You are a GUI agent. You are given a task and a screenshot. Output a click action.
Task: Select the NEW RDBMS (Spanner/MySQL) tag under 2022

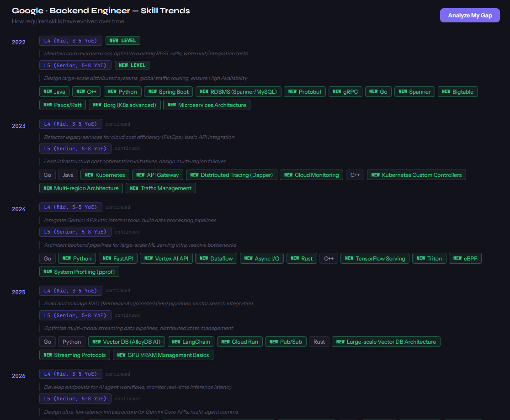click(238, 91)
